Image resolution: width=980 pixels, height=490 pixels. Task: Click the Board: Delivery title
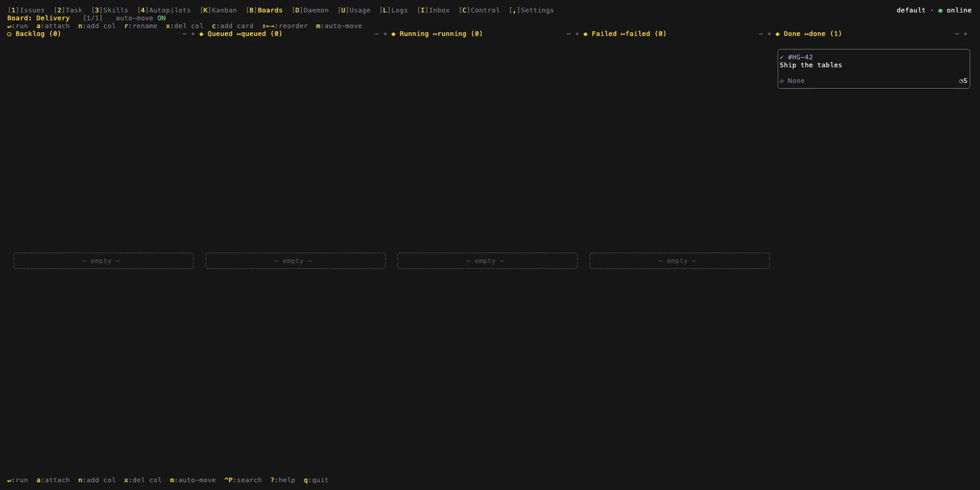(x=38, y=18)
